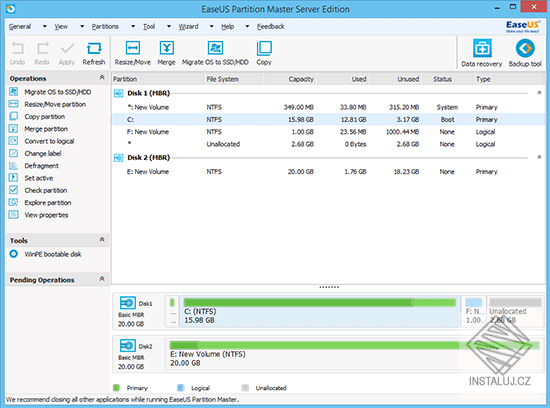Select the Resize/Move toolbar tool
Viewport: 550px width, 408px height.
[x=133, y=53]
